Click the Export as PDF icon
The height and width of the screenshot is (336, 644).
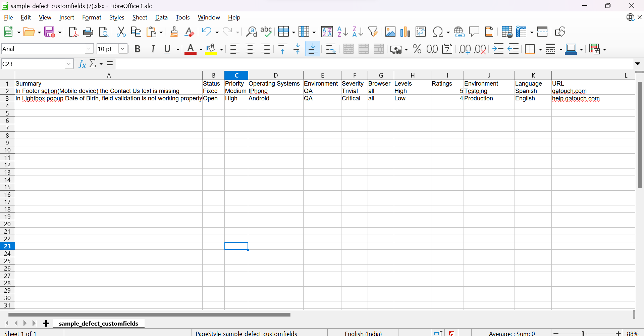coord(73,32)
